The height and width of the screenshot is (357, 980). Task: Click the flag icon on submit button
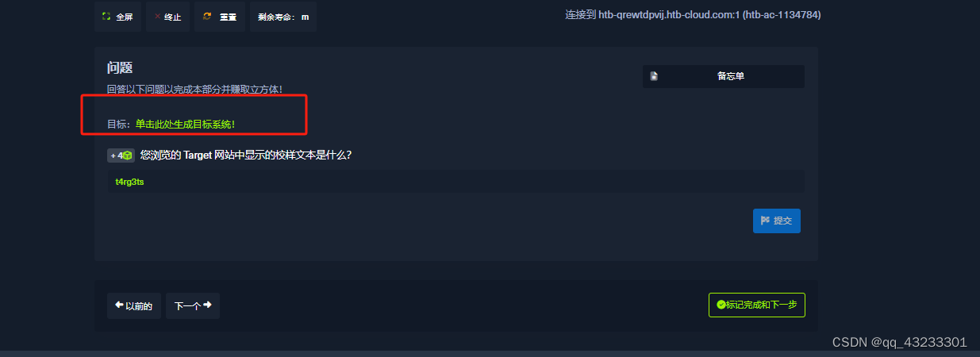[766, 221]
